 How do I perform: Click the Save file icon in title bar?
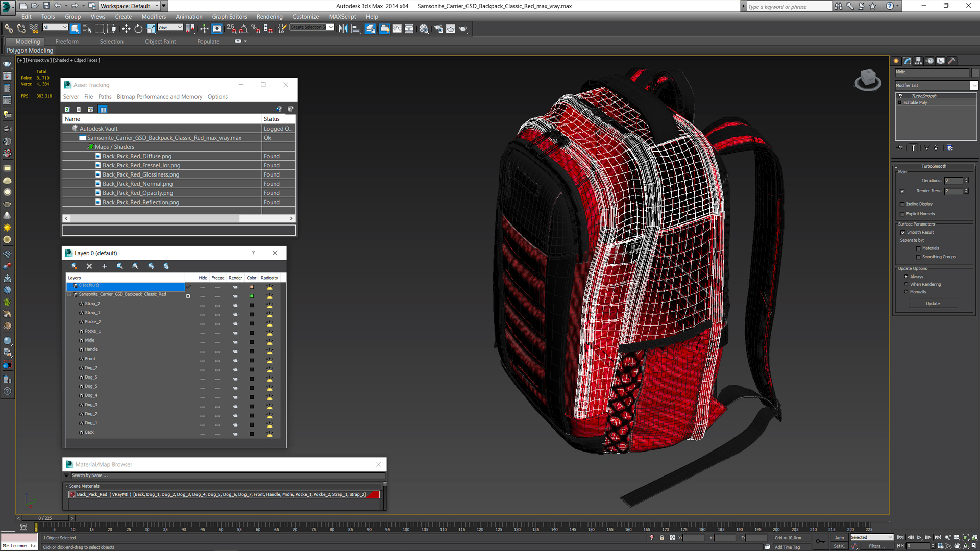point(46,6)
